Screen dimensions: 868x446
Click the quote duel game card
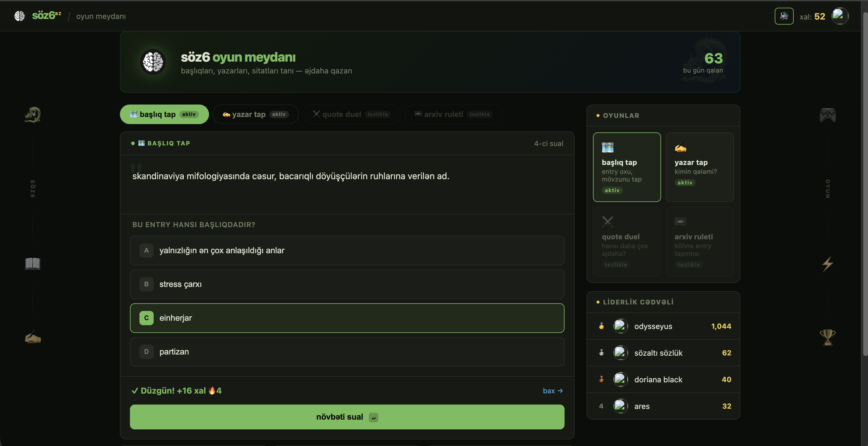627,242
